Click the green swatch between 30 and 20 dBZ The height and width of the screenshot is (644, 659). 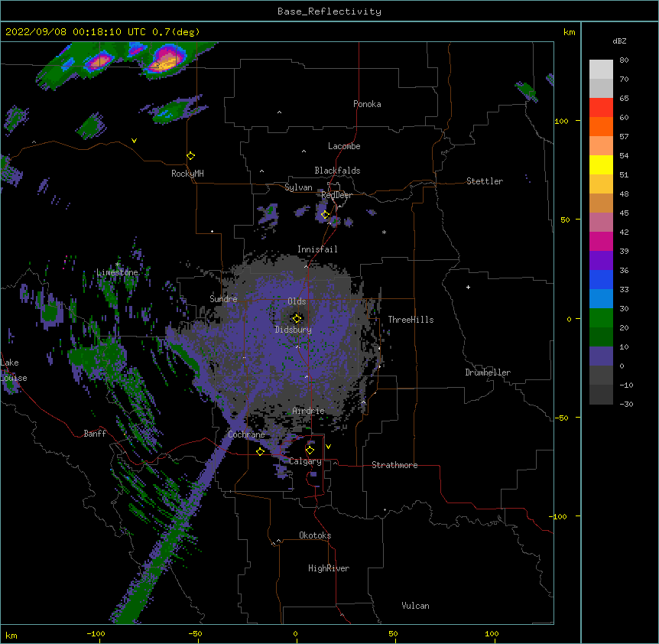(601, 318)
